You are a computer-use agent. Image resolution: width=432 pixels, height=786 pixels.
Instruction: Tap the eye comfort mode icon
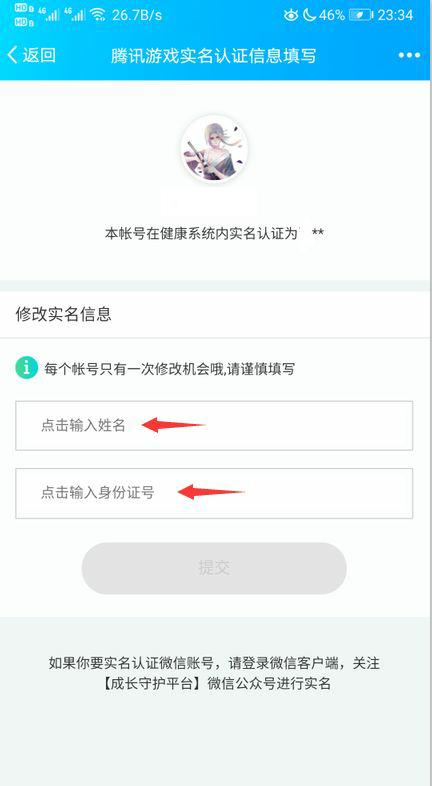[291, 15]
